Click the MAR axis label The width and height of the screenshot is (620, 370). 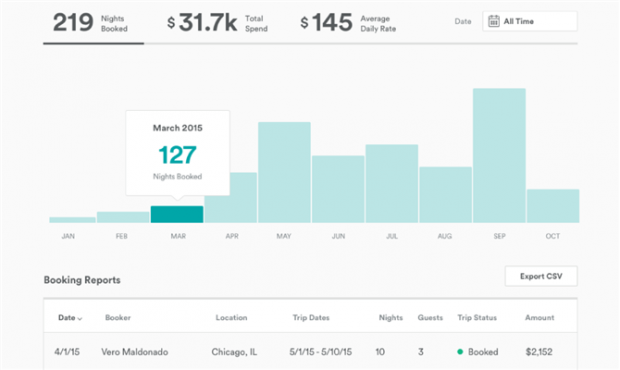(x=178, y=236)
